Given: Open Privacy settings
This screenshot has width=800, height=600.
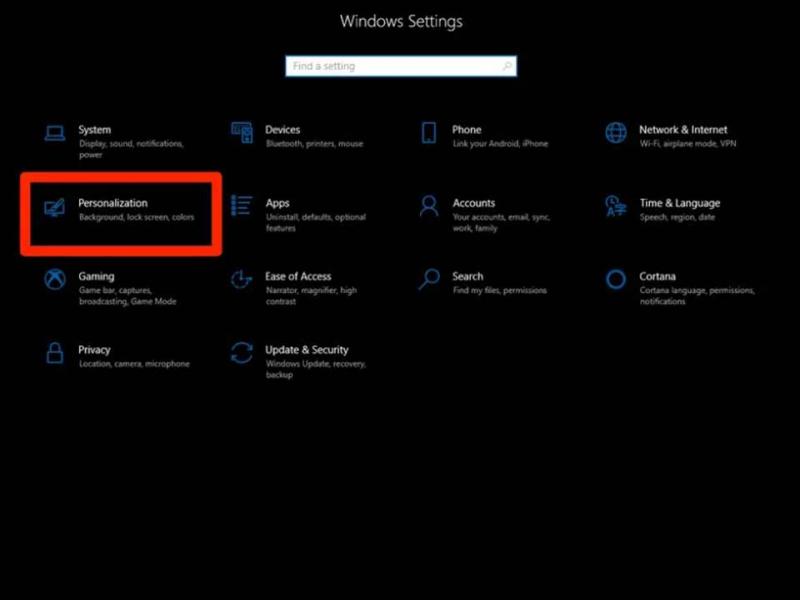Looking at the screenshot, I should (x=95, y=350).
